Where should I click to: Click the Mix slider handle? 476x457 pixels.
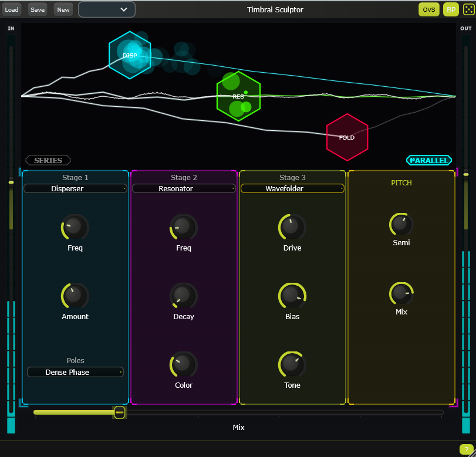[x=119, y=412]
